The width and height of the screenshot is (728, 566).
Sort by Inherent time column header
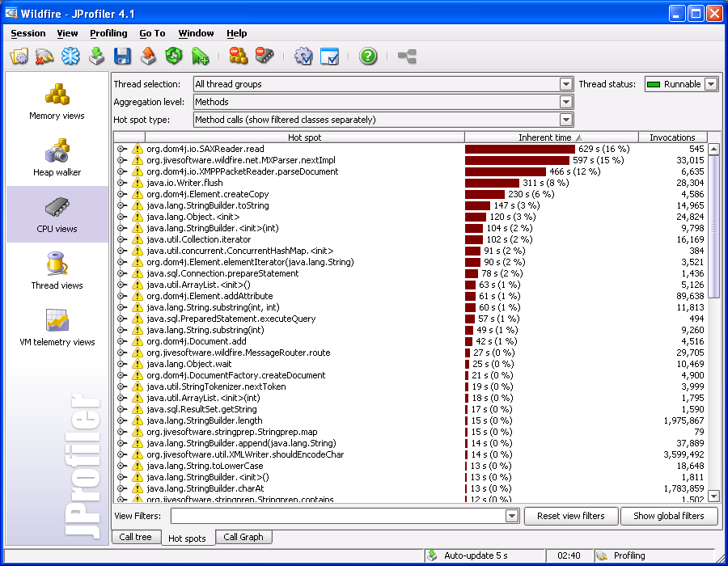[551, 137]
